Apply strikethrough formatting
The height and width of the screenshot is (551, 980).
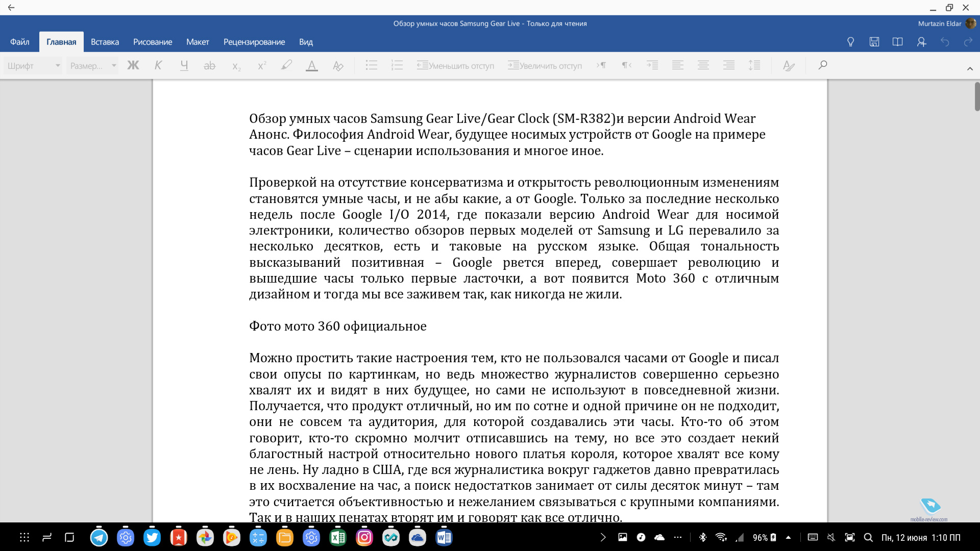pos(209,65)
